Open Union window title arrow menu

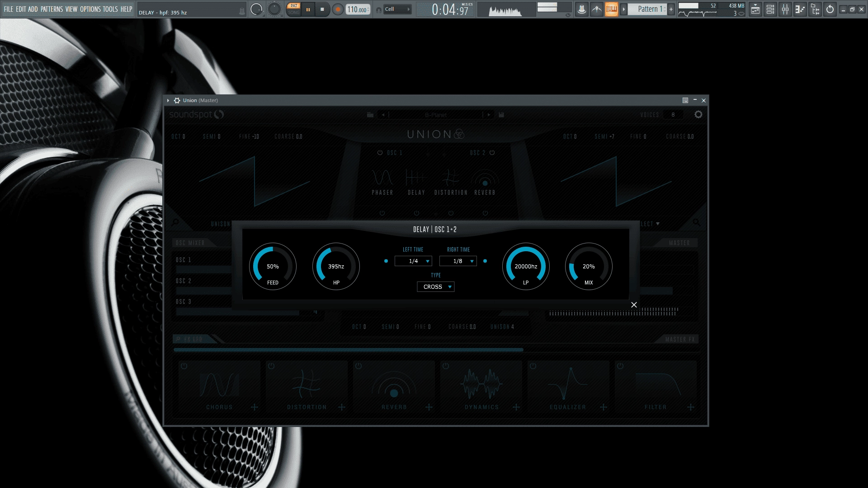point(168,100)
